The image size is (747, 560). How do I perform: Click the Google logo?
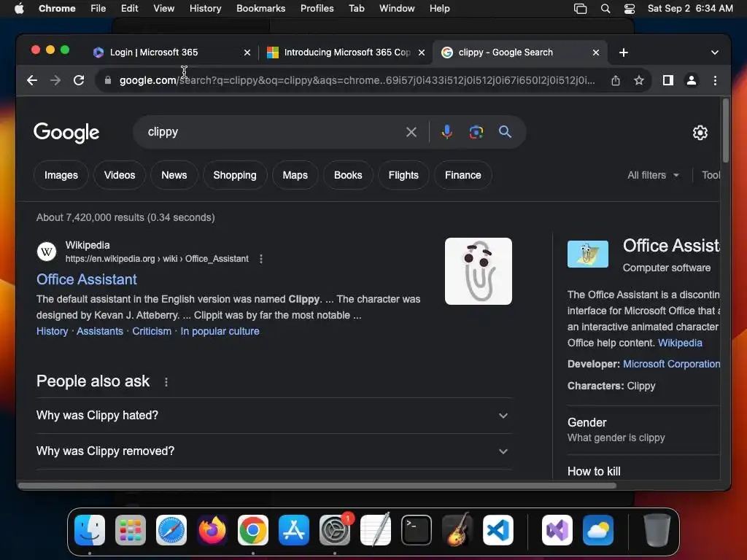(x=66, y=133)
